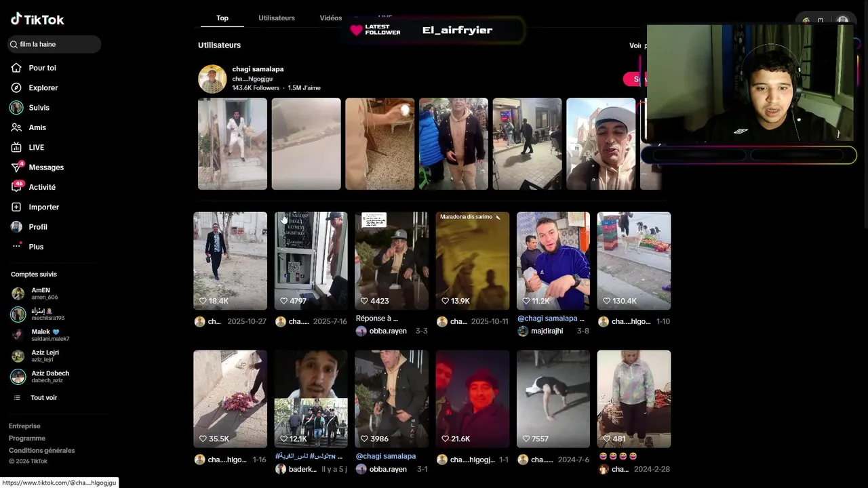
Task: Open obba.rayen author link dated 3-3
Action: pos(388,331)
